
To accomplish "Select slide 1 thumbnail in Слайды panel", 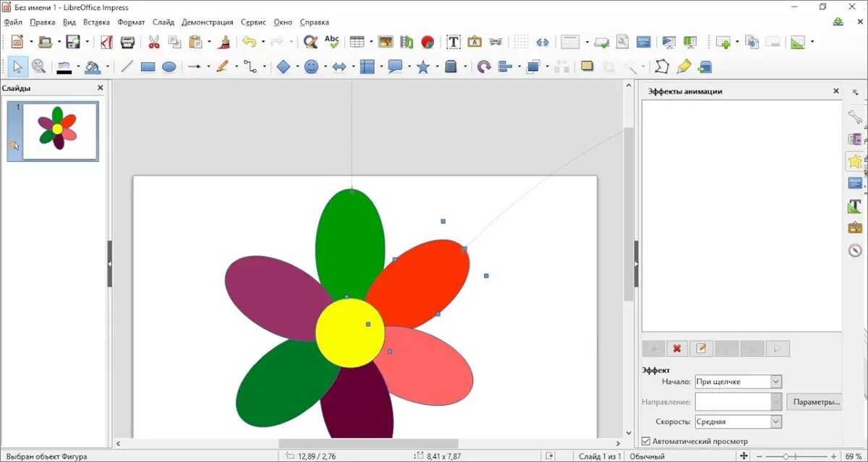I will coord(60,131).
